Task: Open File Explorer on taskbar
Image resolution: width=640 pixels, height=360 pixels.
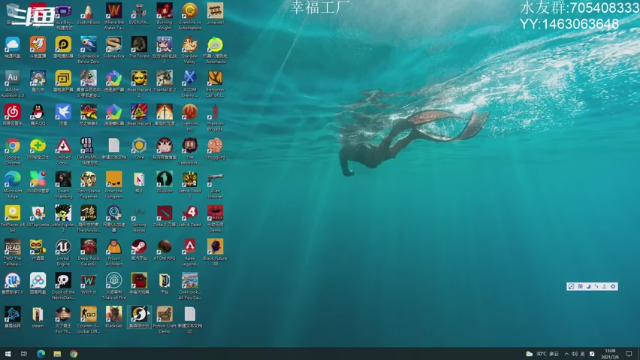Action: [57, 353]
